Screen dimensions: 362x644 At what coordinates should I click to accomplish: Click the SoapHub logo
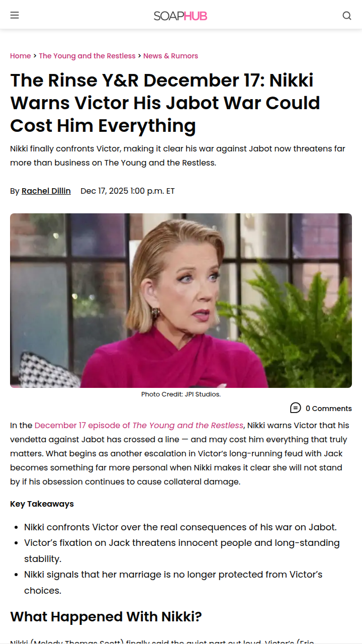pyautogui.click(x=180, y=16)
